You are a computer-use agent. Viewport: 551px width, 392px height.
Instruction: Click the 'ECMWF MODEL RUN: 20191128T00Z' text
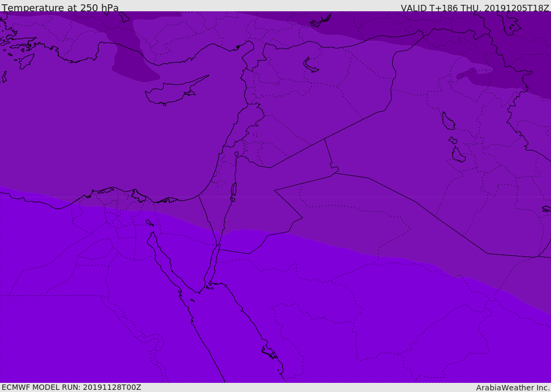pyautogui.click(x=72, y=387)
